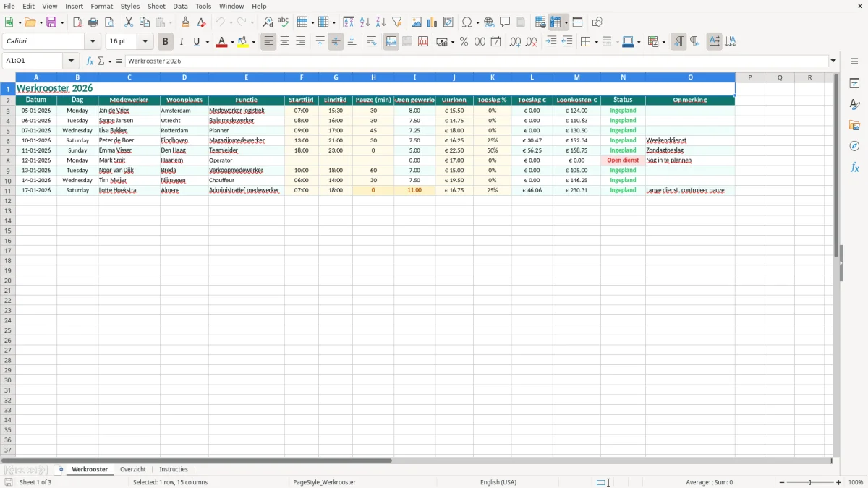Select the 'Open dienst' status cell
This screenshot has width=868, height=488.
point(623,160)
